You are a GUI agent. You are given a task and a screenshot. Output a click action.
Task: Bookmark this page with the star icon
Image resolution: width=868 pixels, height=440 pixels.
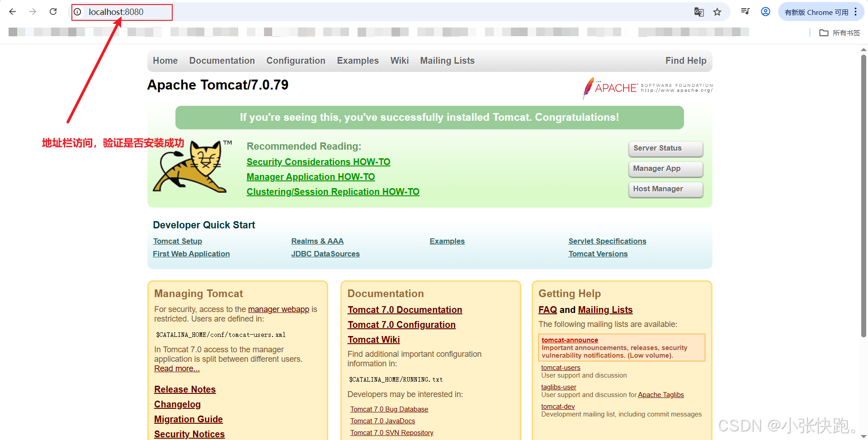click(717, 12)
